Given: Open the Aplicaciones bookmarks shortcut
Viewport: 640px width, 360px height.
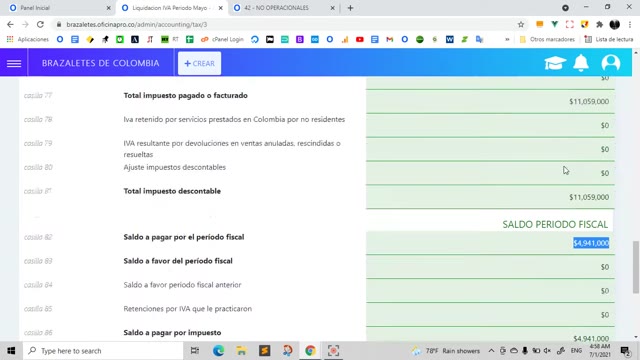Looking at the screenshot, I should pos(28,39).
